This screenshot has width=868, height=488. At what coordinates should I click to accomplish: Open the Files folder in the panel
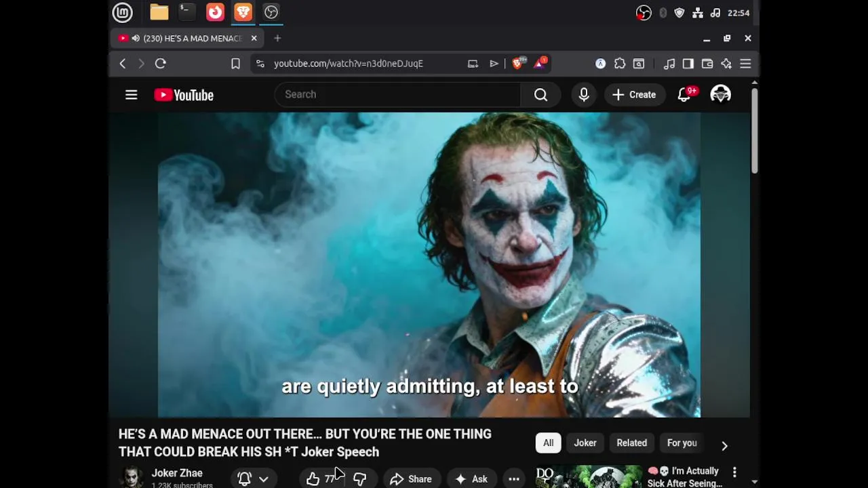coord(159,12)
